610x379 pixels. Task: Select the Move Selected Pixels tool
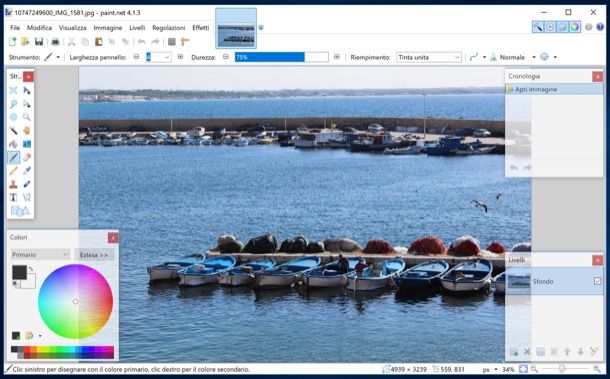pos(26,90)
